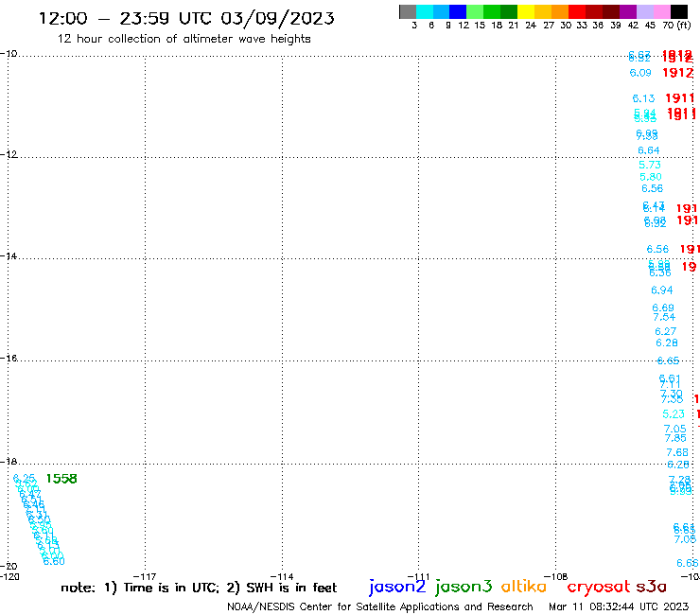700x615 pixels.
Task: Click the '-120' longitude axis label
Action: [9, 576]
